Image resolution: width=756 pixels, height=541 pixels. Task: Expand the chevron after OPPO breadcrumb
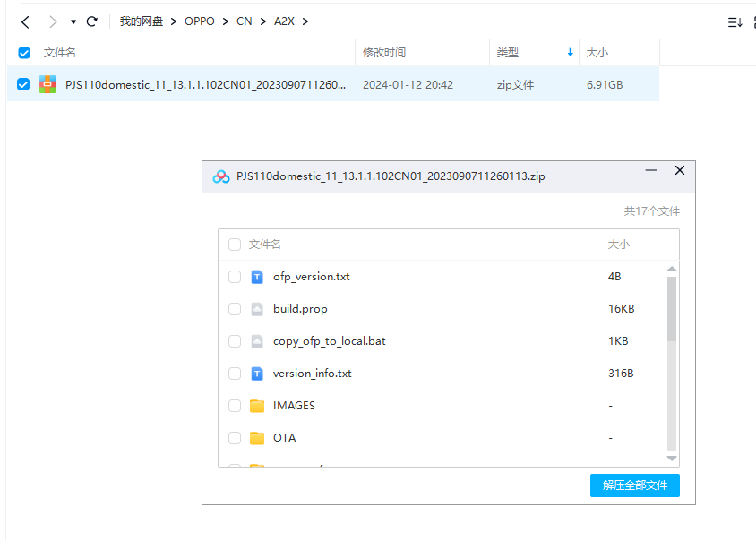[x=225, y=21]
